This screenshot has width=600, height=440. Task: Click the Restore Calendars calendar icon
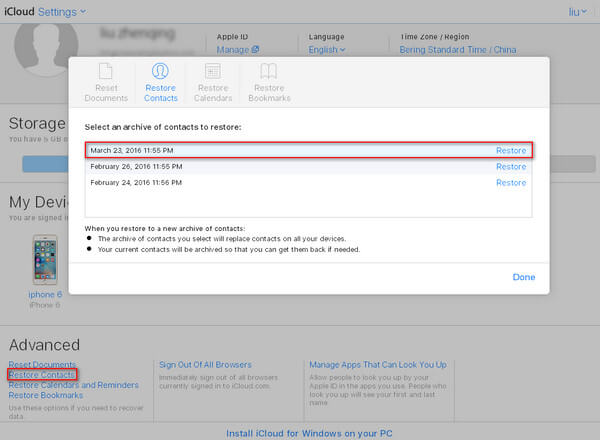(x=213, y=71)
